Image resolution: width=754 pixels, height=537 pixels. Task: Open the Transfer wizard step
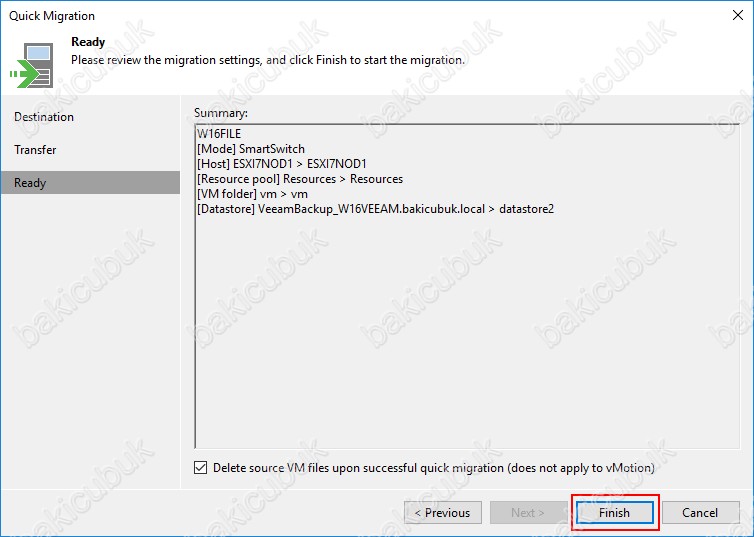coord(35,150)
